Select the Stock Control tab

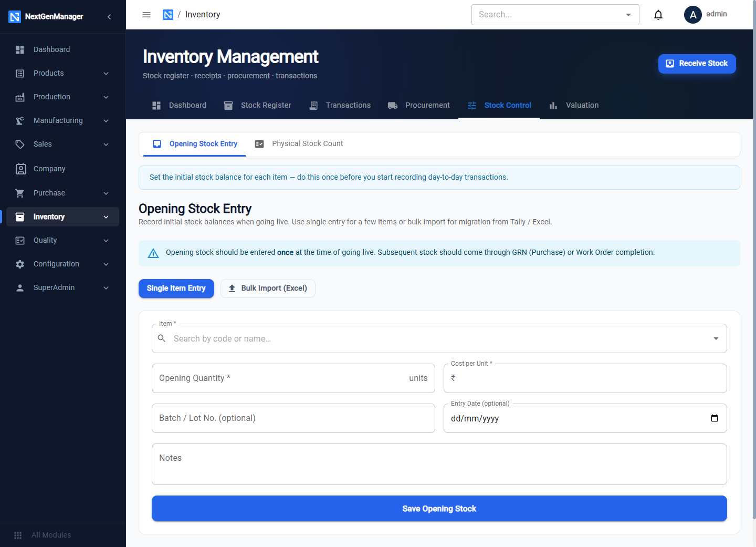[x=499, y=105]
